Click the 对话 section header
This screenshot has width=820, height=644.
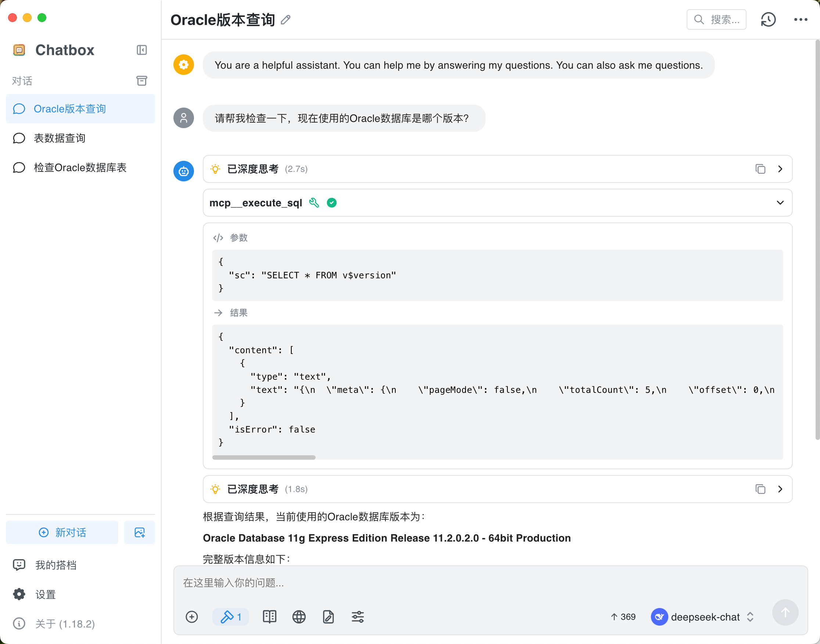pos(22,81)
